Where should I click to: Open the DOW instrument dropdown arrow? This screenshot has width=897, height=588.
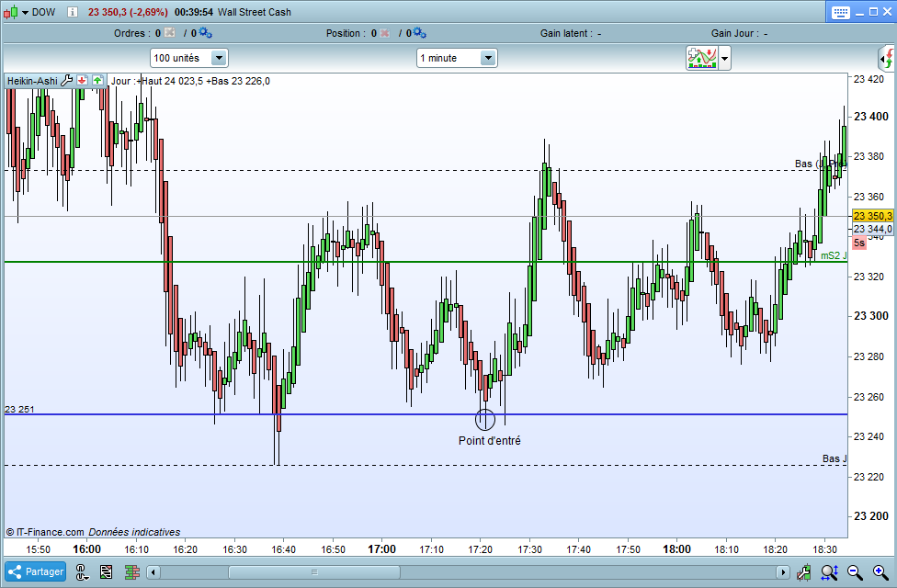(x=25, y=13)
